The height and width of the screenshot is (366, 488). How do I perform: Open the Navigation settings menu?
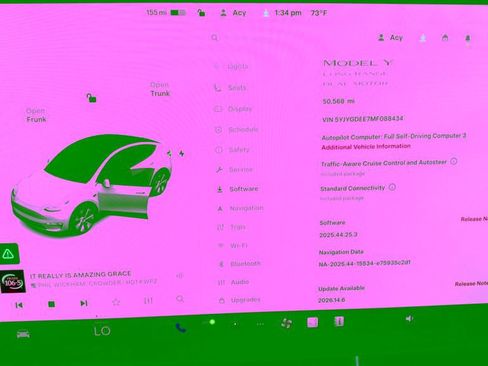pos(240,208)
